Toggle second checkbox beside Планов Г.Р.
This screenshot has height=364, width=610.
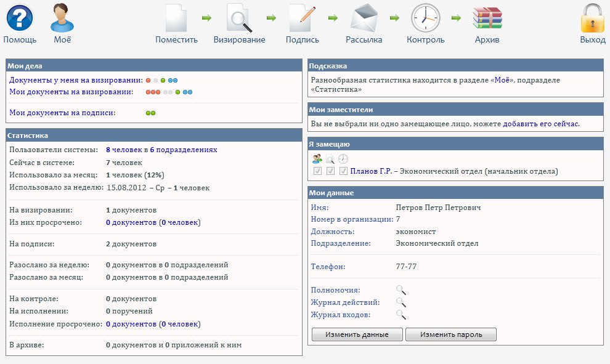tap(331, 171)
